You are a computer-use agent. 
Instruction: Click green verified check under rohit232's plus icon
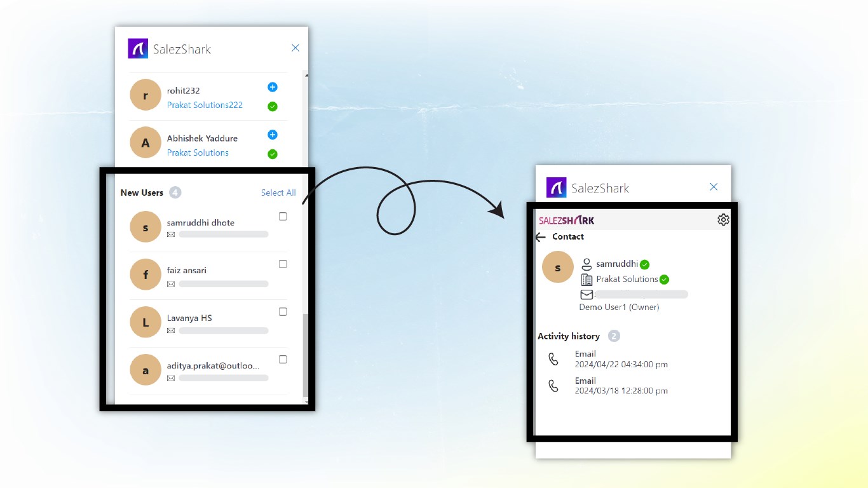[273, 106]
